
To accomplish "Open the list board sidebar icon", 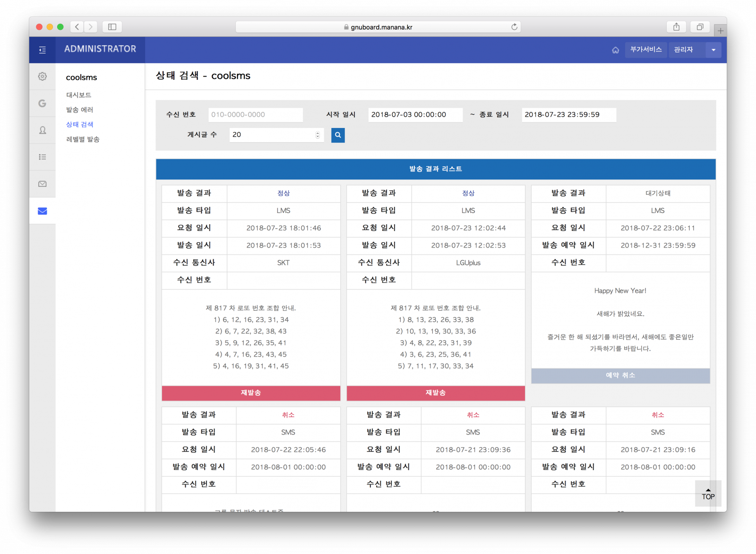I will (43, 157).
